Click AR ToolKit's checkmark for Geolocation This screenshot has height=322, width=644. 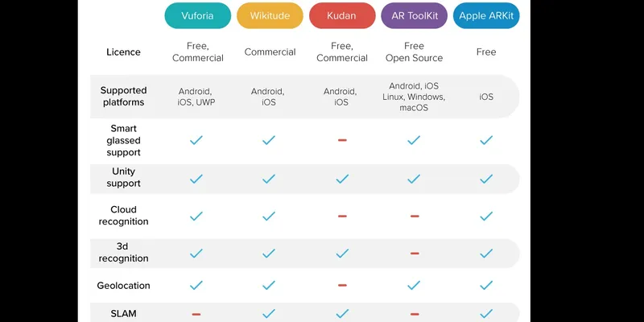414,285
